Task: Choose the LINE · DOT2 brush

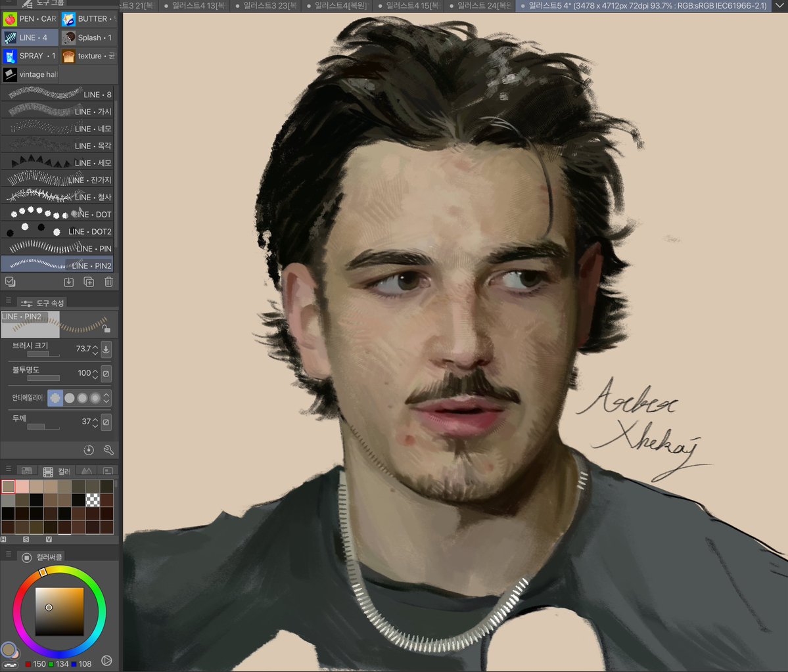Action: coord(57,231)
